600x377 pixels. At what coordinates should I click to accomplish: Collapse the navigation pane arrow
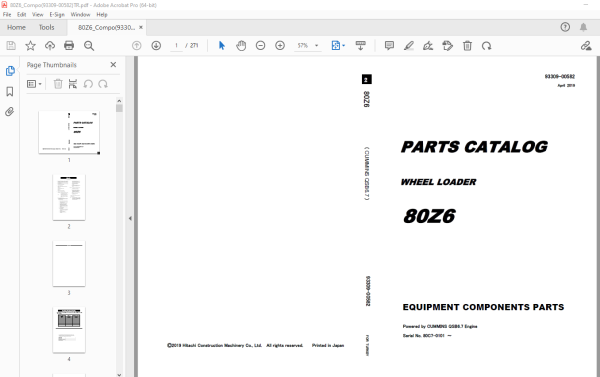(x=130, y=218)
